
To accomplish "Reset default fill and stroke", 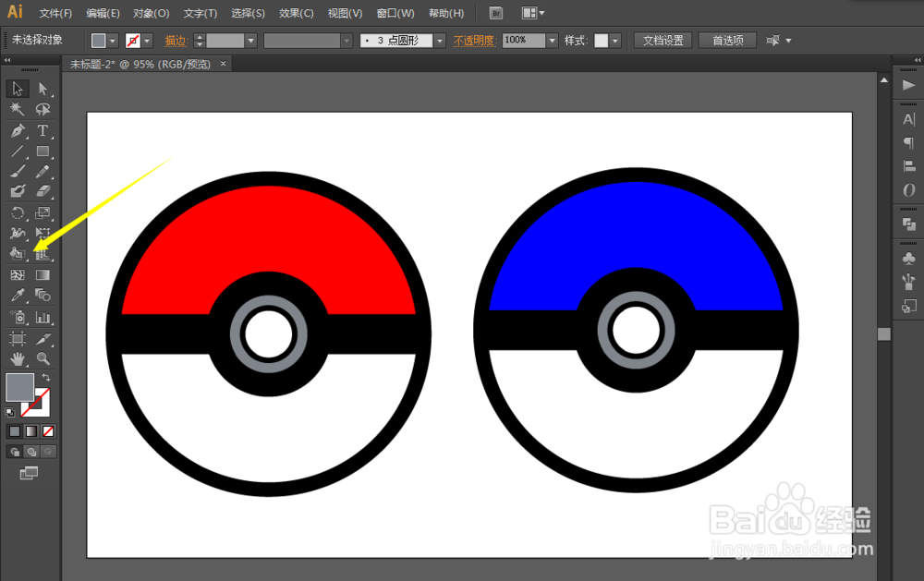I will click(10, 412).
